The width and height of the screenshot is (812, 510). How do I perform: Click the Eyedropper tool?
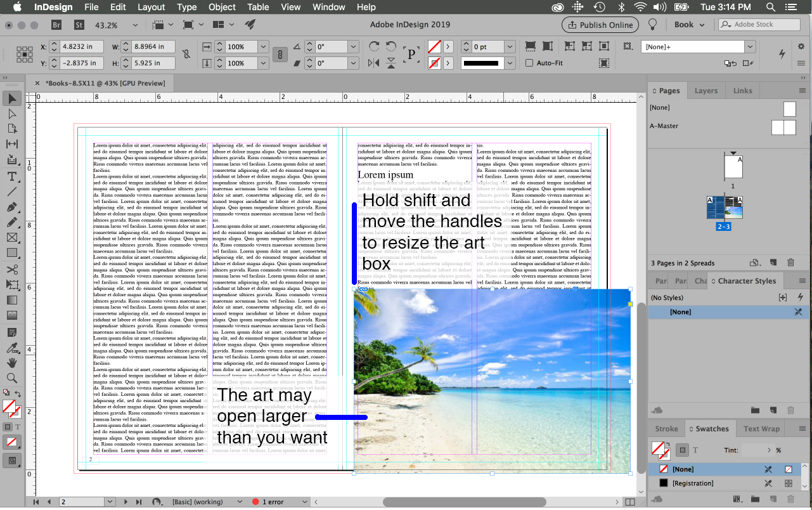tap(12, 348)
